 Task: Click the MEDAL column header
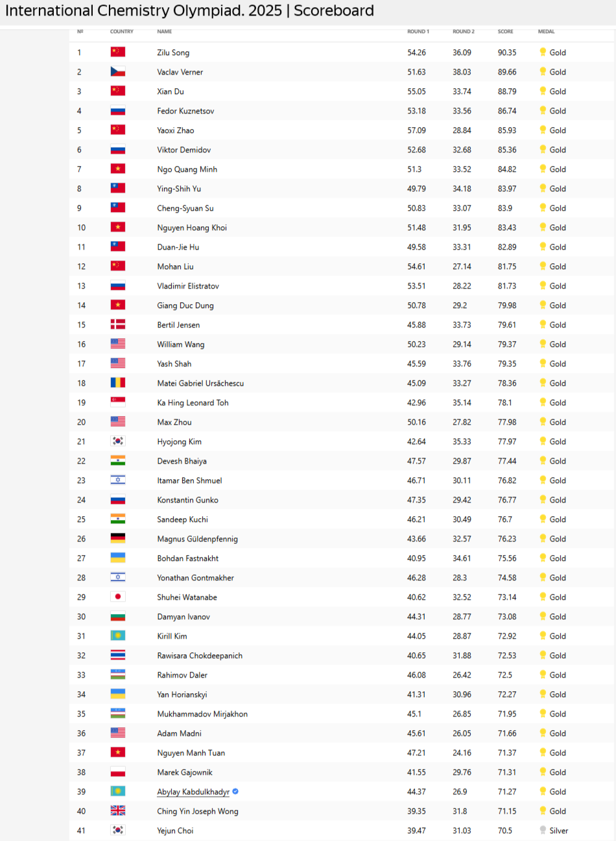click(547, 31)
